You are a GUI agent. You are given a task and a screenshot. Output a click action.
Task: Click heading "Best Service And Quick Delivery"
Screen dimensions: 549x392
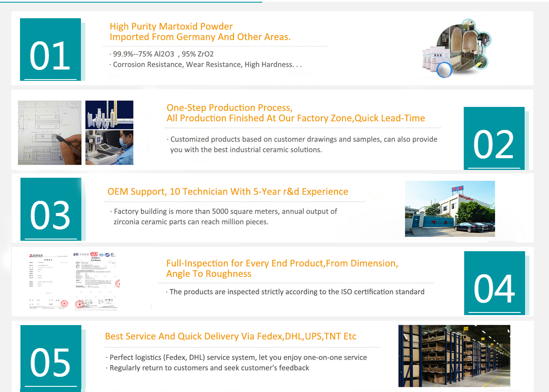click(x=231, y=336)
